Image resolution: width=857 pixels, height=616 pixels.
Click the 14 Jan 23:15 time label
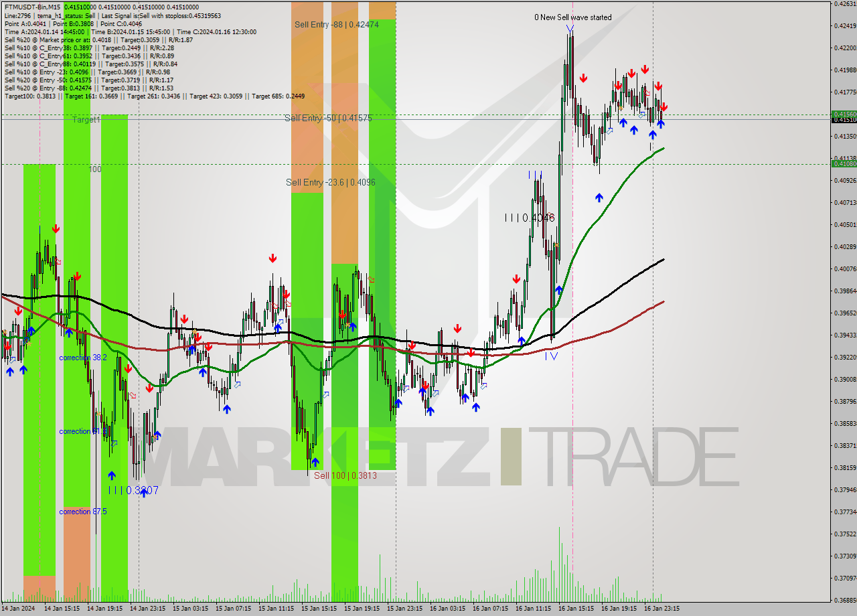pos(147,609)
